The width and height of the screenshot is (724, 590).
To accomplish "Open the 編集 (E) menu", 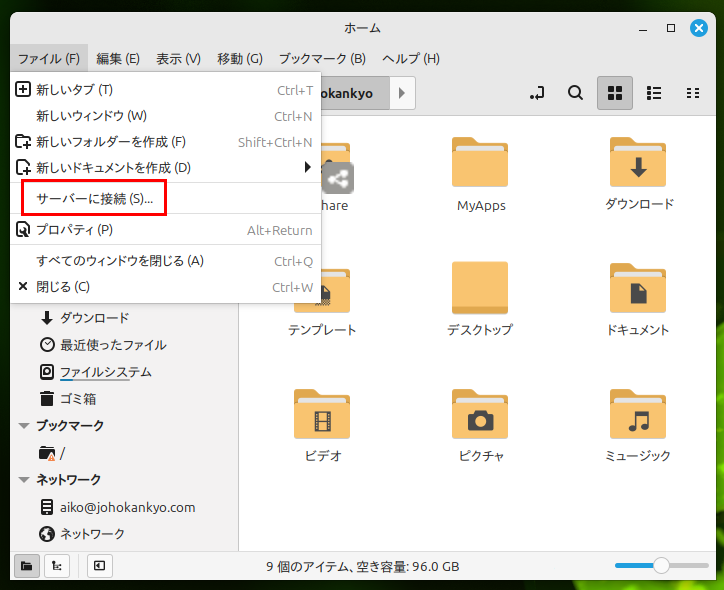I will 118,59.
